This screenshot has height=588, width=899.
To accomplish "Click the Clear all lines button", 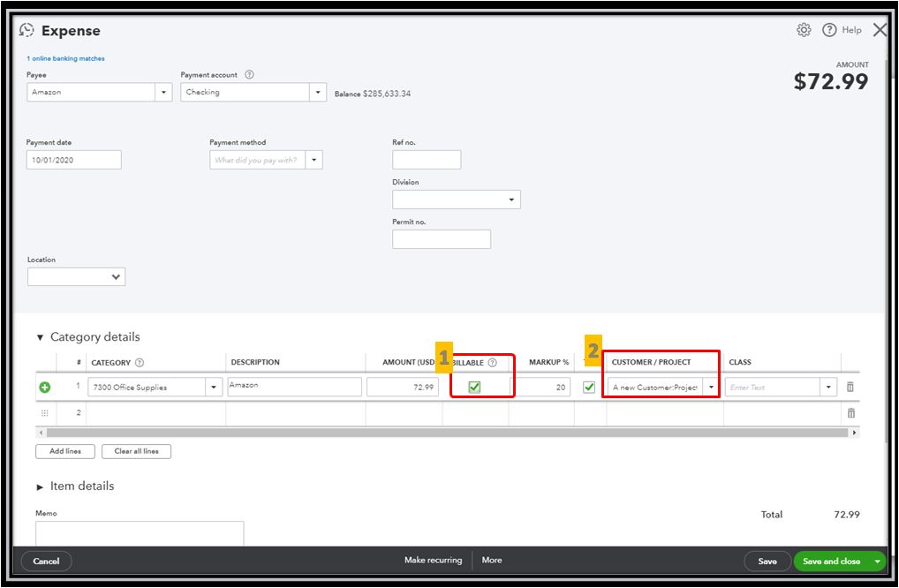I will [x=137, y=452].
